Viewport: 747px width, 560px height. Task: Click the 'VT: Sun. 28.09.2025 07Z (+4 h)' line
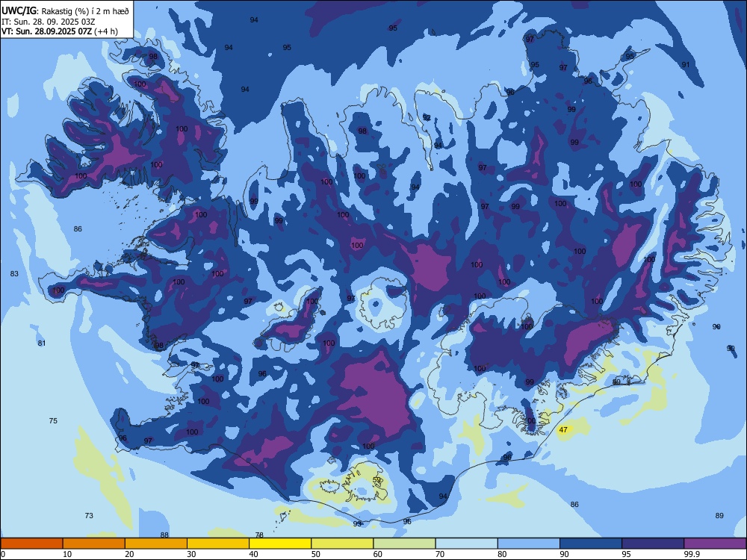click(60, 31)
